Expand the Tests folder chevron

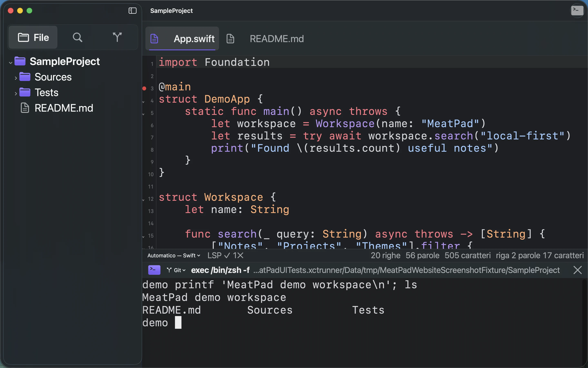coord(16,94)
